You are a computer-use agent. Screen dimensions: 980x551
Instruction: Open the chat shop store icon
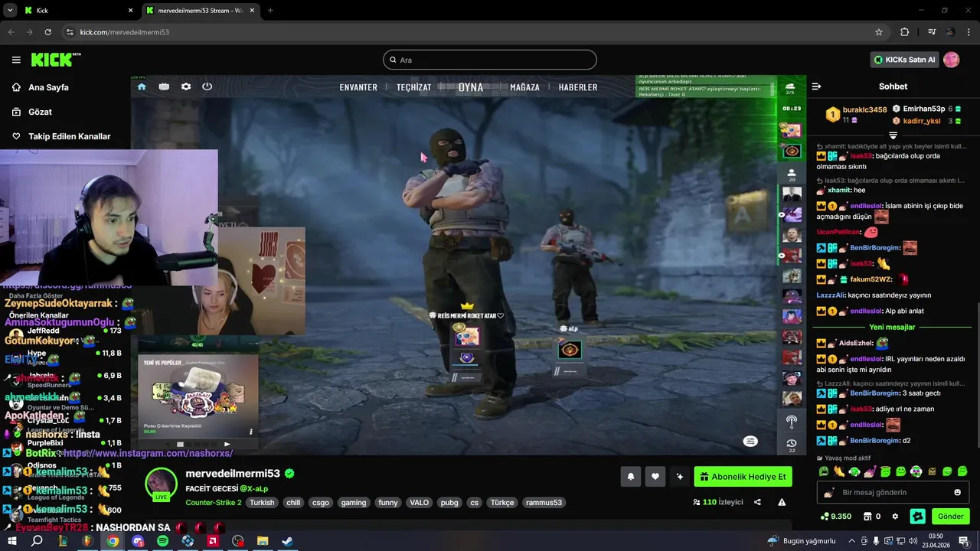click(867, 517)
